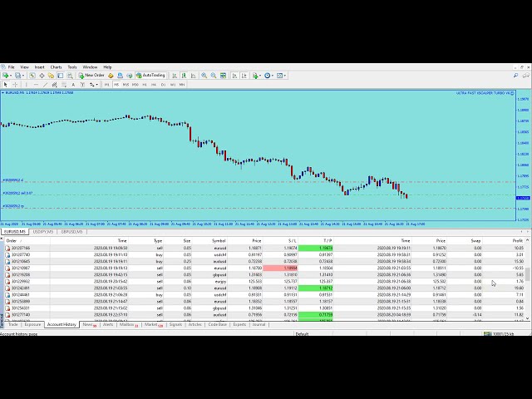532x399 pixels.
Task: Select the H1 timeframe button
Action: coord(144,84)
